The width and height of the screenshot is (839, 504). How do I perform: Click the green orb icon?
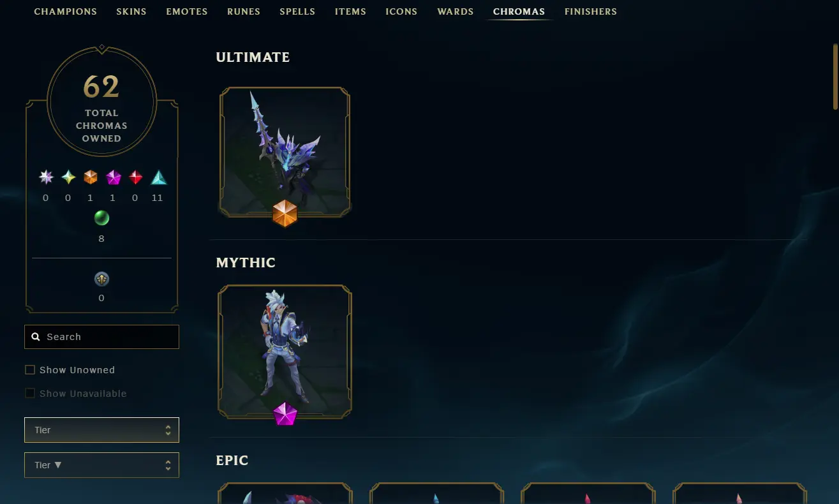coord(101,218)
